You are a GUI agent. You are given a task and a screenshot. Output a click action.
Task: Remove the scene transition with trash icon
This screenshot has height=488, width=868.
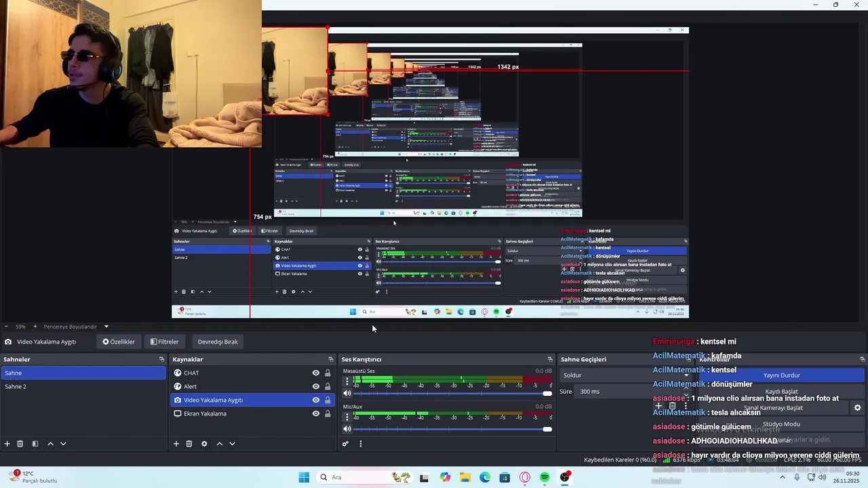(673, 406)
